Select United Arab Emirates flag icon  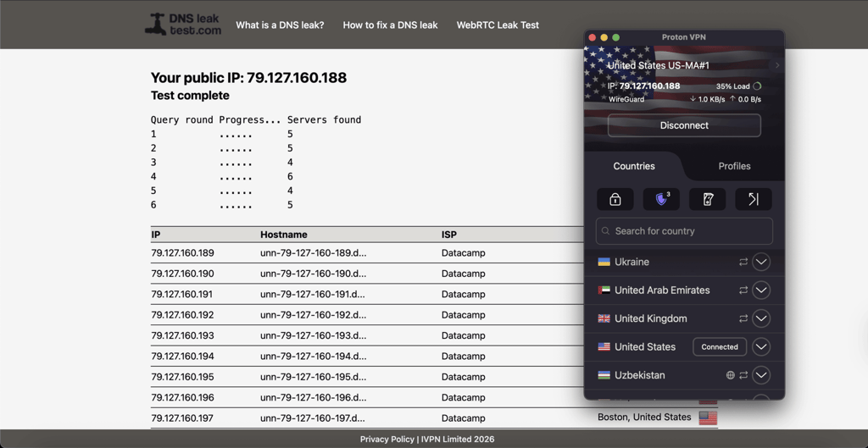click(604, 290)
